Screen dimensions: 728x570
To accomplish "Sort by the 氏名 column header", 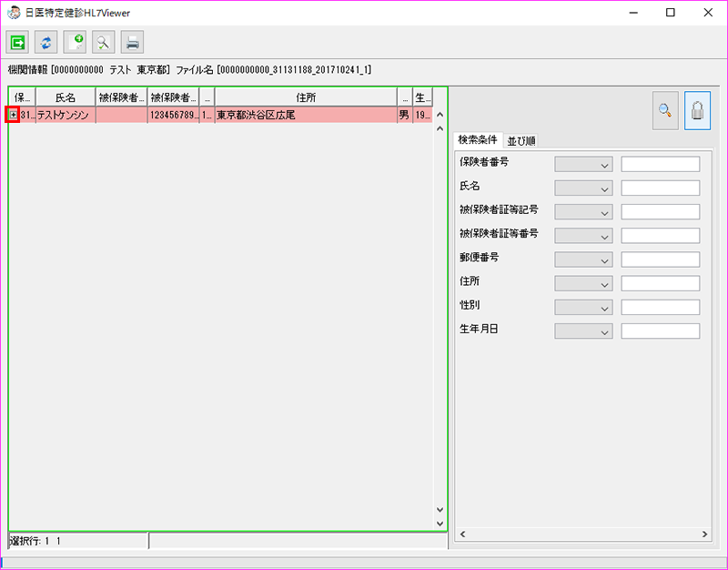I will click(x=65, y=97).
